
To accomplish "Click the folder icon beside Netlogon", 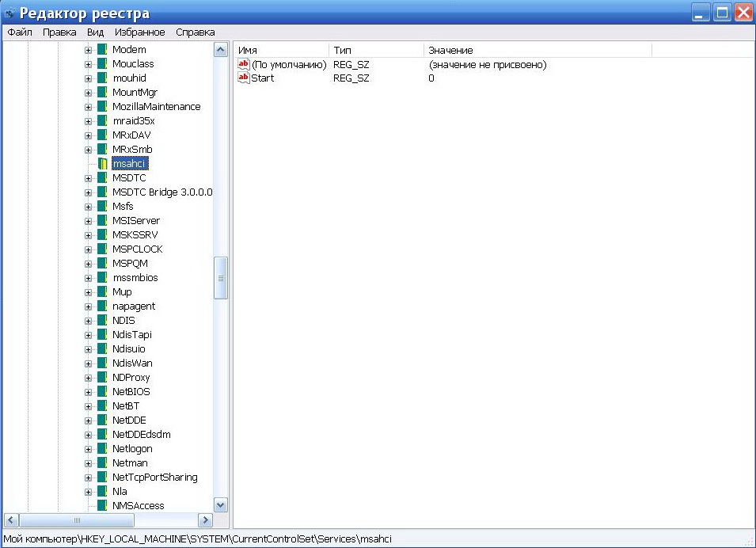I will pyautogui.click(x=102, y=448).
